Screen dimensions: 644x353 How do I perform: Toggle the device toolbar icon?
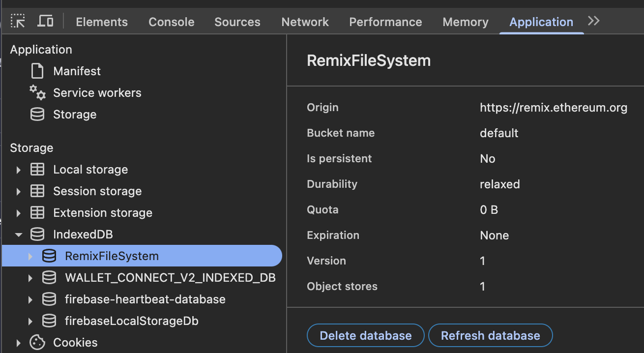45,21
